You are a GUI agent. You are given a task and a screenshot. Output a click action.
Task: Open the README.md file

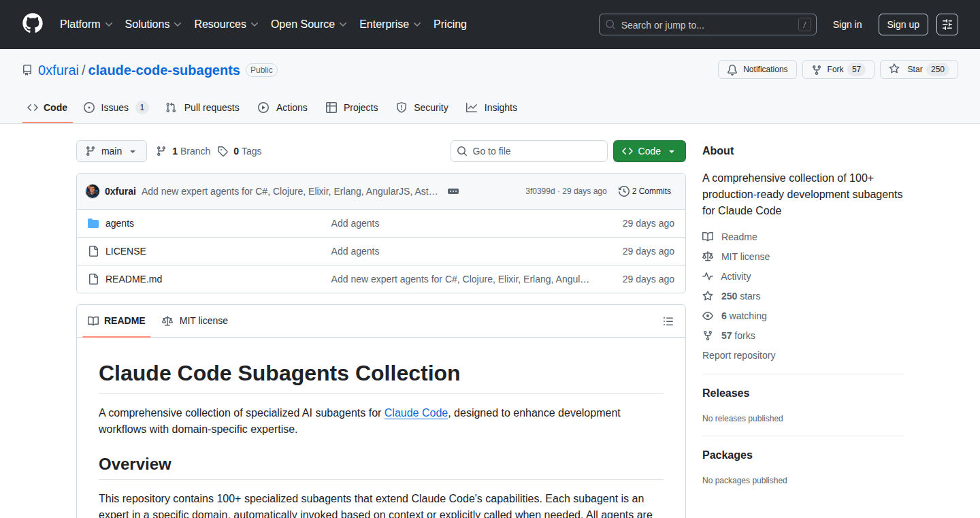point(134,279)
